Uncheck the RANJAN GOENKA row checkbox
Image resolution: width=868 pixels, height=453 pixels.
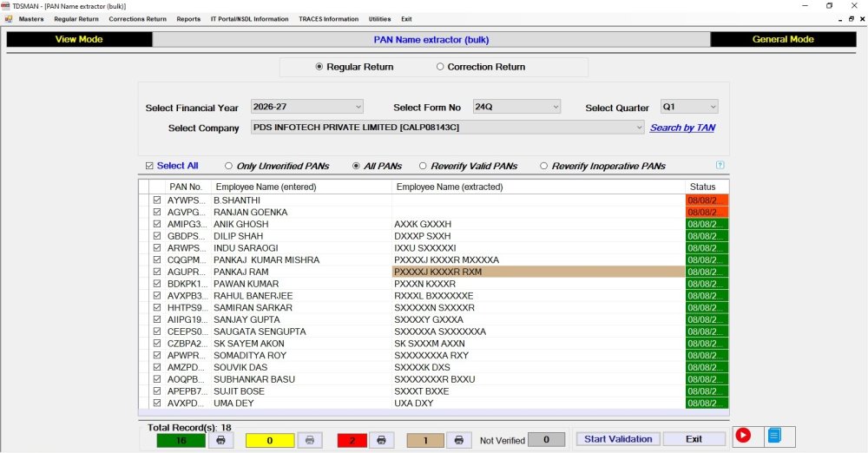click(157, 212)
